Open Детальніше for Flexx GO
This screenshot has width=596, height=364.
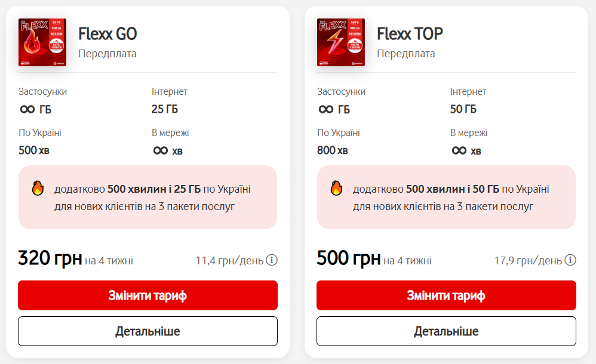pos(148,331)
